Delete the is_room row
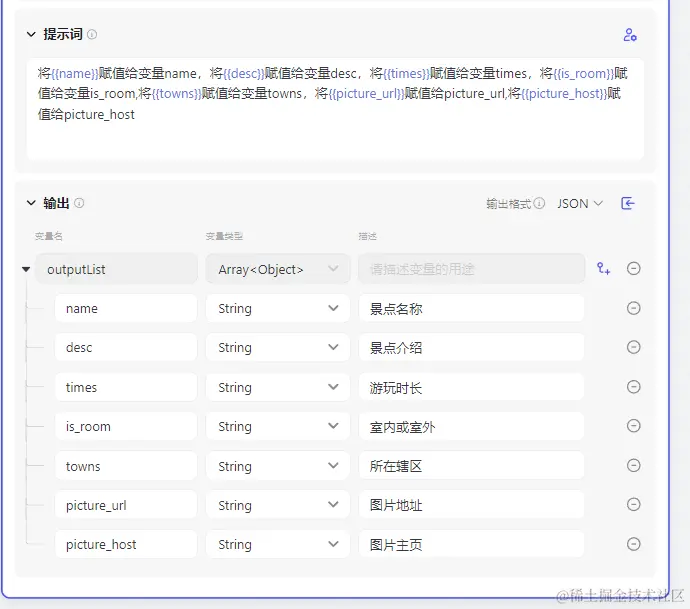This screenshot has width=690, height=609. [633, 426]
